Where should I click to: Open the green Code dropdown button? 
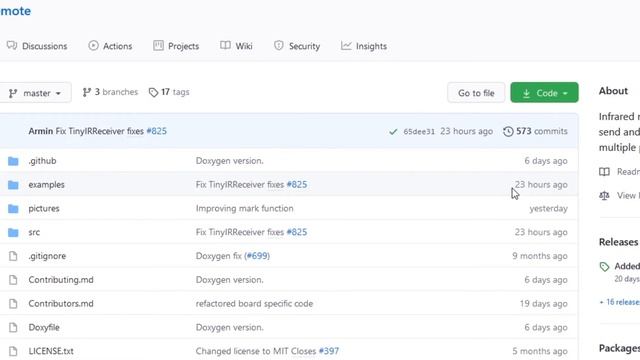pyautogui.click(x=544, y=93)
